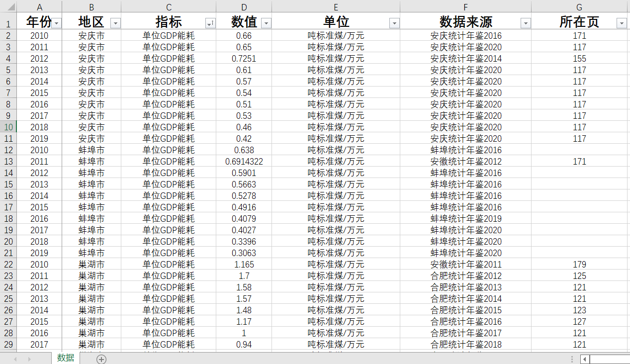Image resolution: width=630 pixels, height=364 pixels.
Task: Click 吨标准煤/万元 cell in row 5
Action: [336, 70]
